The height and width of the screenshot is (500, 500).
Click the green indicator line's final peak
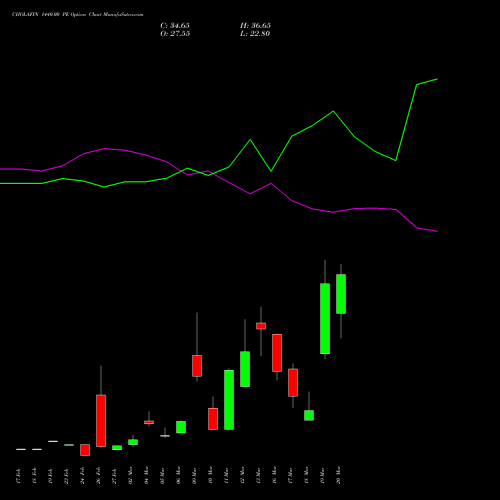click(x=437, y=79)
